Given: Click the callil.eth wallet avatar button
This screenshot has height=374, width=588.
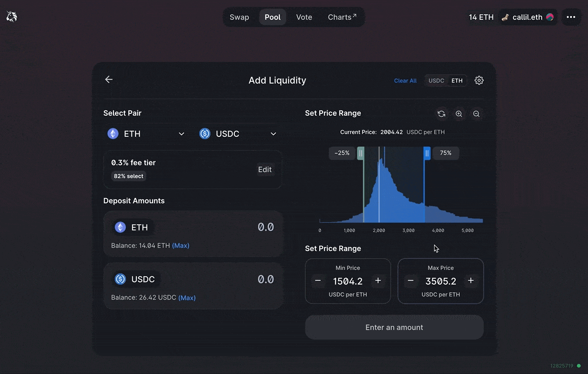Looking at the screenshot, I should 528,17.
